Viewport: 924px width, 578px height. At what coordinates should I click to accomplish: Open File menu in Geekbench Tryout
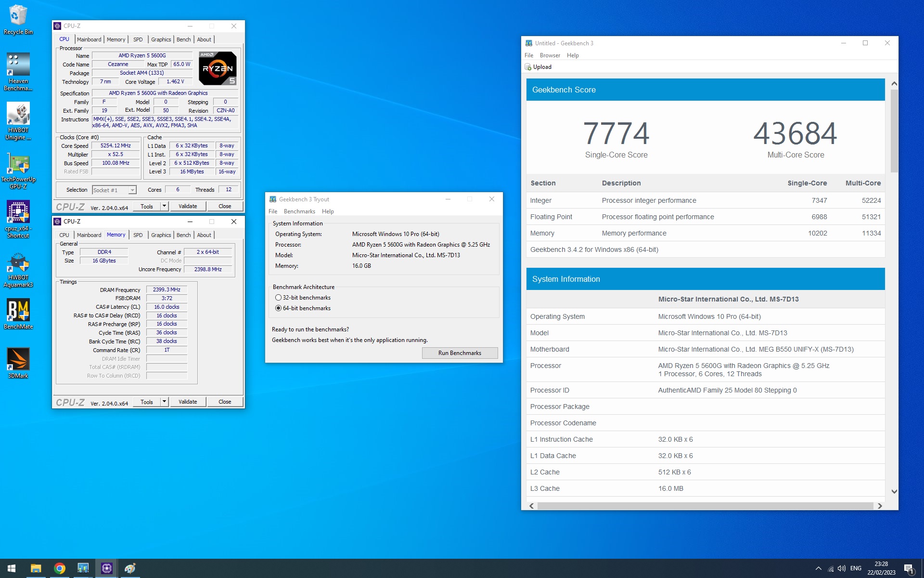(x=273, y=211)
